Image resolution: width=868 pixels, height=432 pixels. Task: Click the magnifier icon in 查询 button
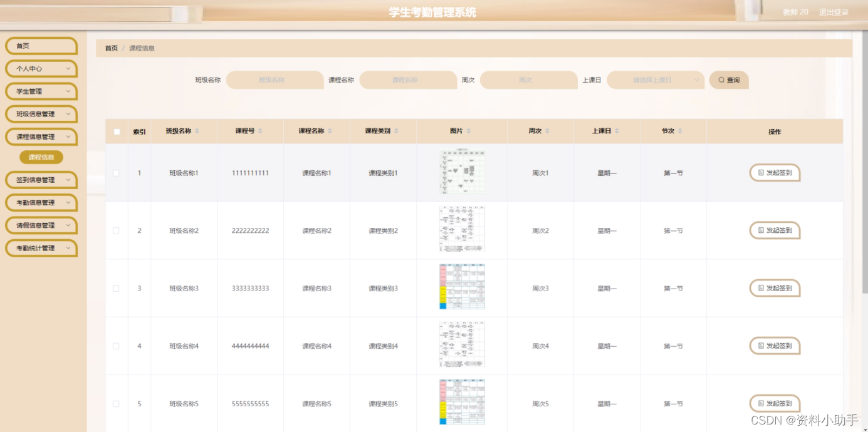point(721,80)
